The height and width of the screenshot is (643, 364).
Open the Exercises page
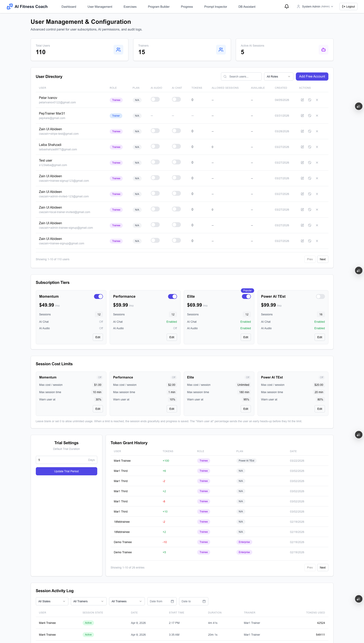tap(130, 7)
